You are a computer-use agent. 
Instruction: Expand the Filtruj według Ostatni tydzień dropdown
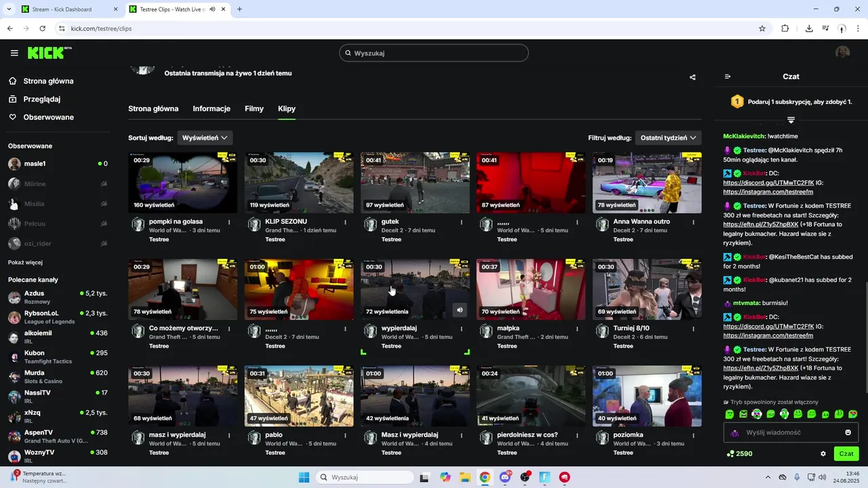tap(669, 138)
